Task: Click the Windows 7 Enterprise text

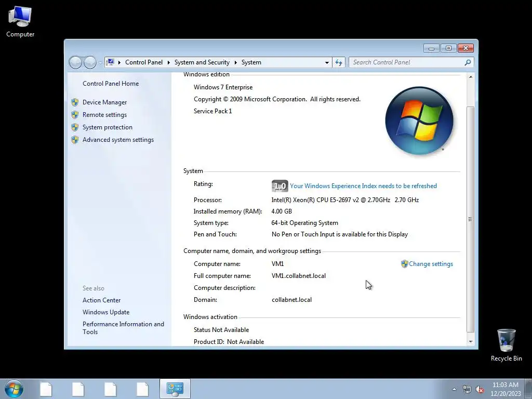Action: pyautogui.click(x=223, y=87)
